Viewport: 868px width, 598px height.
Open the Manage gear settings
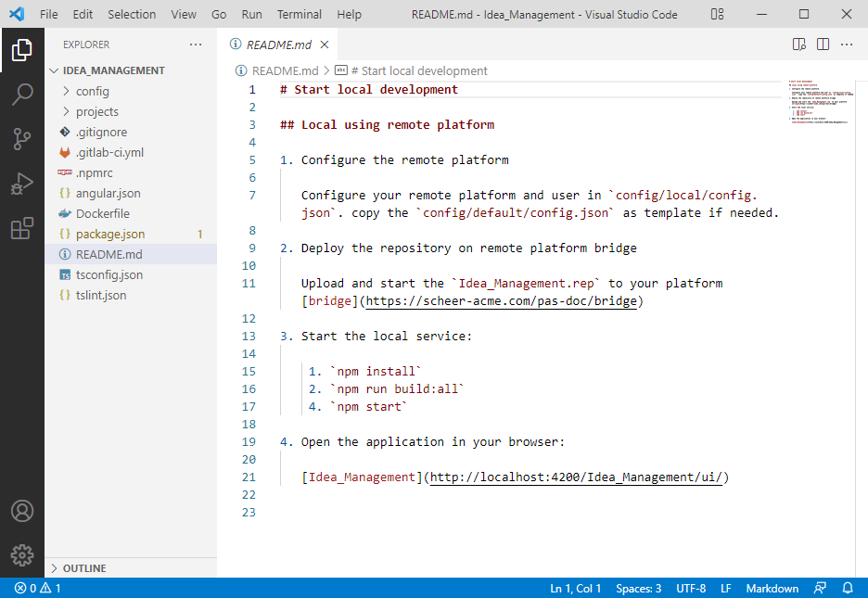pyautogui.click(x=22, y=554)
